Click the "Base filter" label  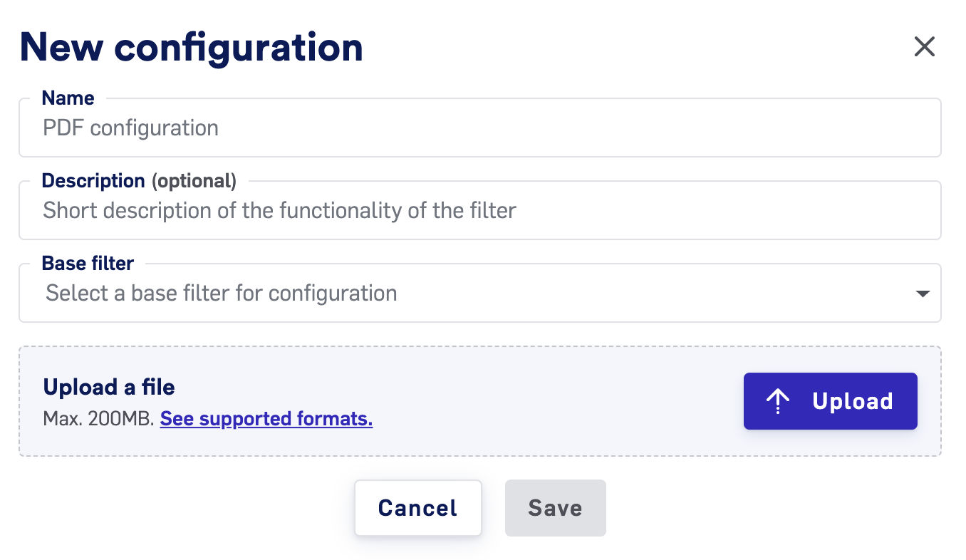(x=88, y=264)
